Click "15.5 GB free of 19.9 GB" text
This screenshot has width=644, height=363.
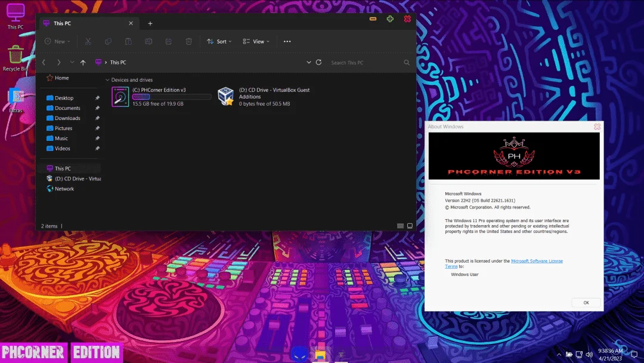coord(157,104)
